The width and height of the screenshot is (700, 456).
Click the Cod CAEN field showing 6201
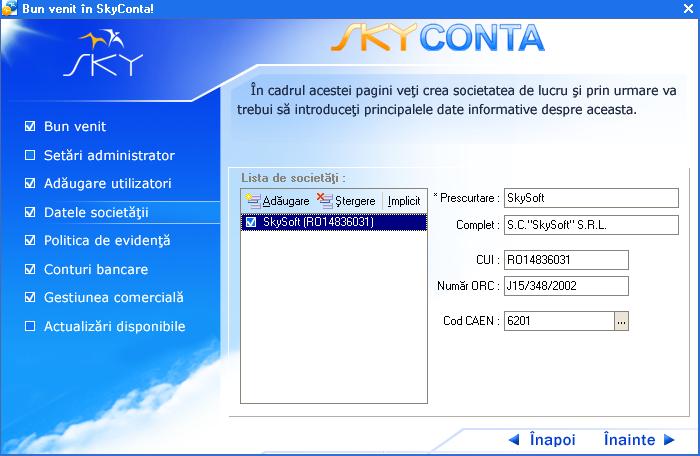(559, 321)
